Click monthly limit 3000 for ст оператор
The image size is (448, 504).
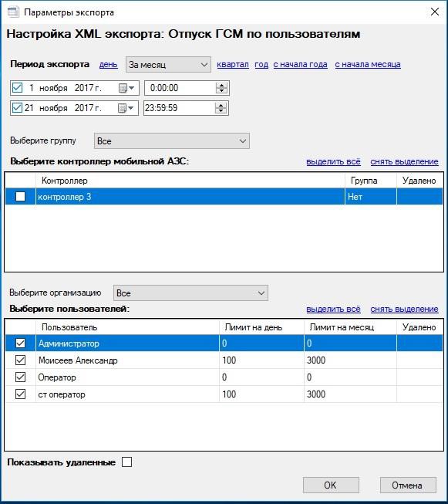tap(350, 394)
